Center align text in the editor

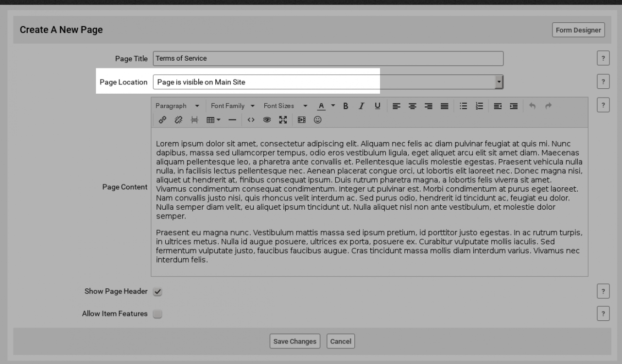click(413, 106)
